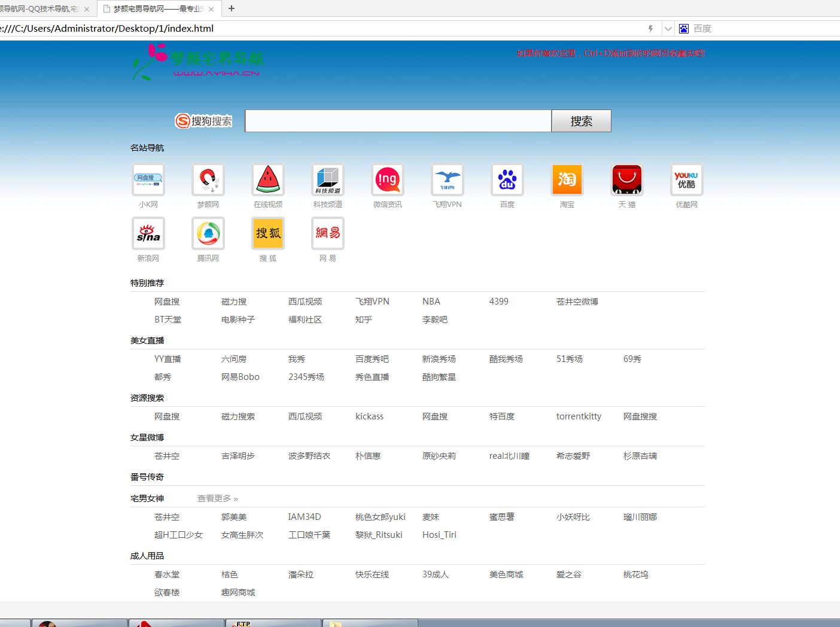The width and height of the screenshot is (840, 627).
Task: Open the 飞翔VPN bird icon
Action: pos(448,179)
